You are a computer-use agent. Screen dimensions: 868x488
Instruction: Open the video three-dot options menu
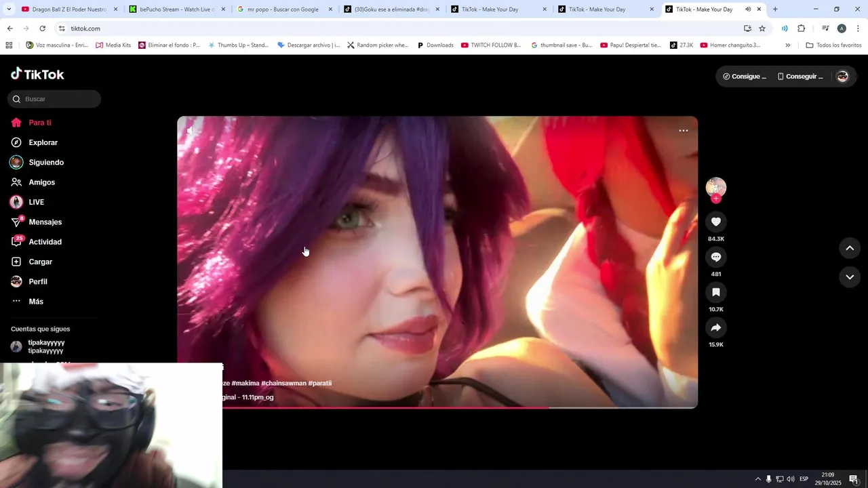point(684,131)
